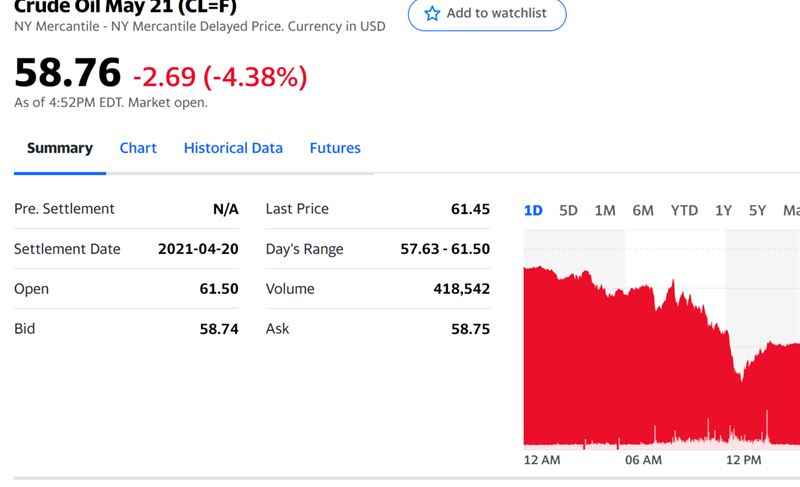Show year-to-date (YTD) chart
The height and width of the screenshot is (487, 800).
pyautogui.click(x=684, y=210)
